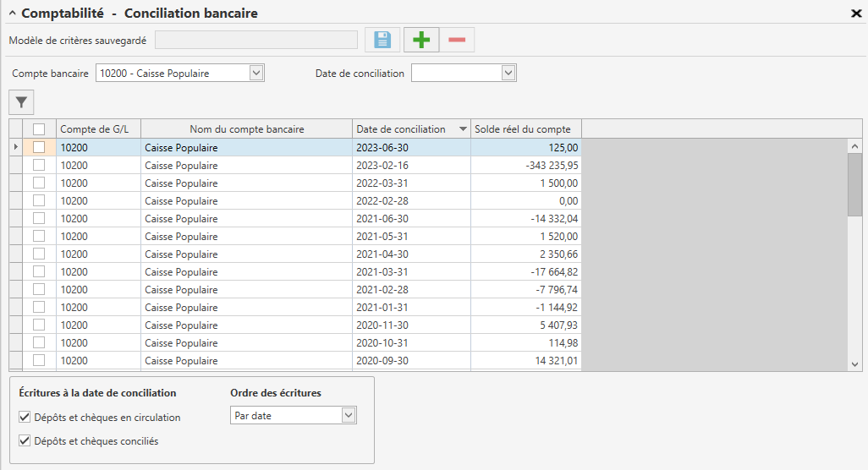Click the Modèle de critères sauvegardé field
This screenshot has height=470, width=868.
tap(256, 40)
